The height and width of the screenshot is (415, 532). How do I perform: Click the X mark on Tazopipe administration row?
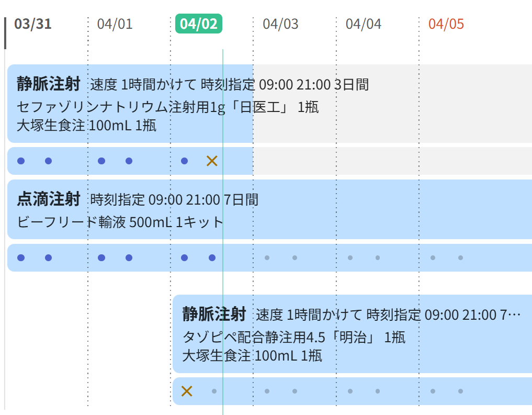187,391
